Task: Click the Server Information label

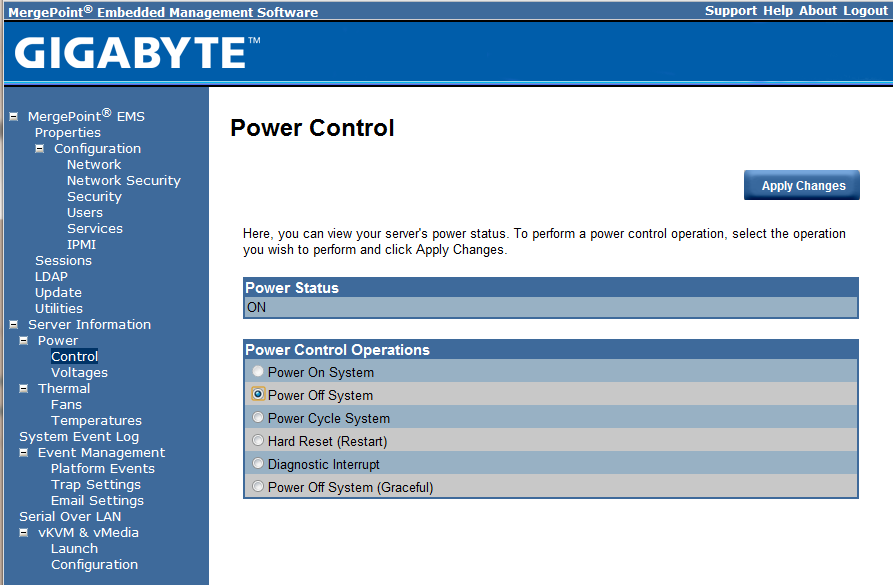Action: coord(89,325)
